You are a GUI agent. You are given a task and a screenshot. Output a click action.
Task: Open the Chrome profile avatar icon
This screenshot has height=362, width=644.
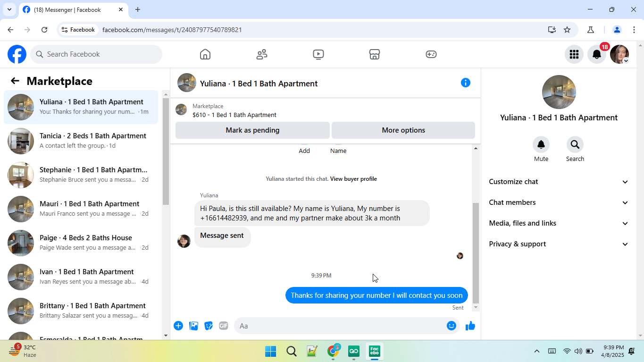(617, 30)
